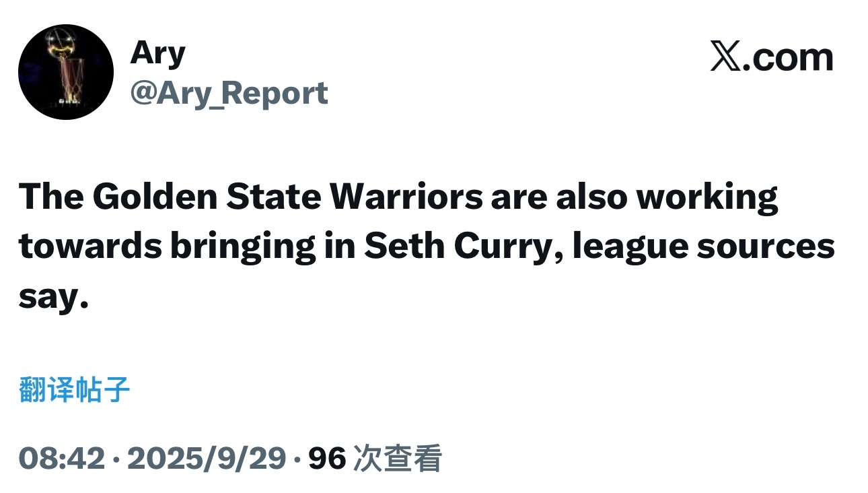Open the @Ary_Report handle
Viewport: 868px width, 493px height.
229,92
